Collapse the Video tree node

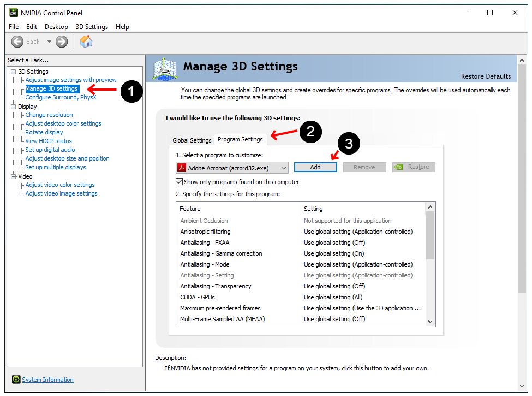pos(13,176)
